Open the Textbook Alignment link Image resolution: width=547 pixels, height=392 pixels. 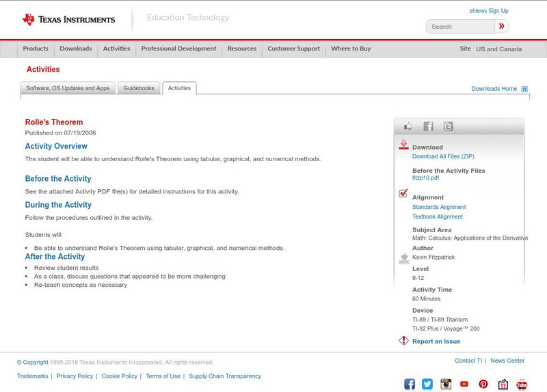click(x=438, y=216)
